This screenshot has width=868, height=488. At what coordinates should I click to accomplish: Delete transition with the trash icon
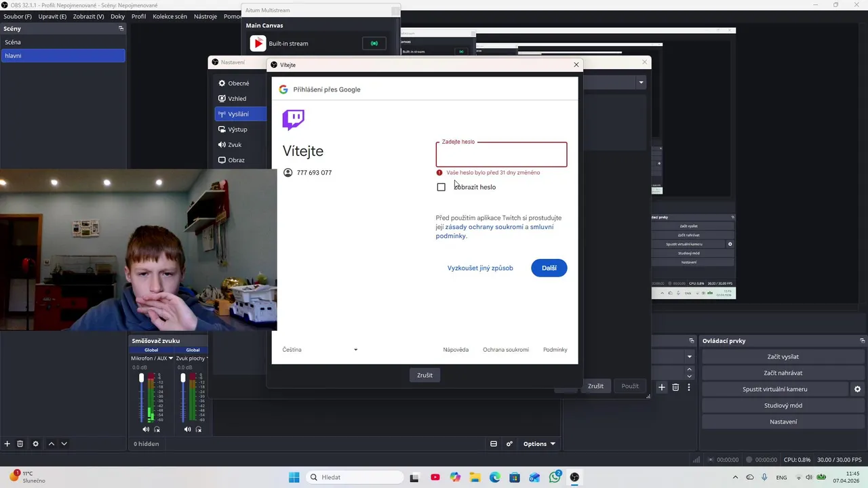pos(675,387)
